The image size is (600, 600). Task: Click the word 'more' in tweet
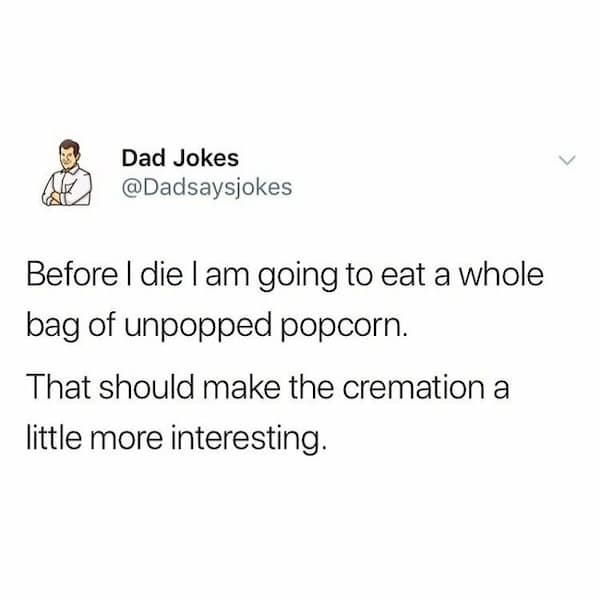[126, 439]
